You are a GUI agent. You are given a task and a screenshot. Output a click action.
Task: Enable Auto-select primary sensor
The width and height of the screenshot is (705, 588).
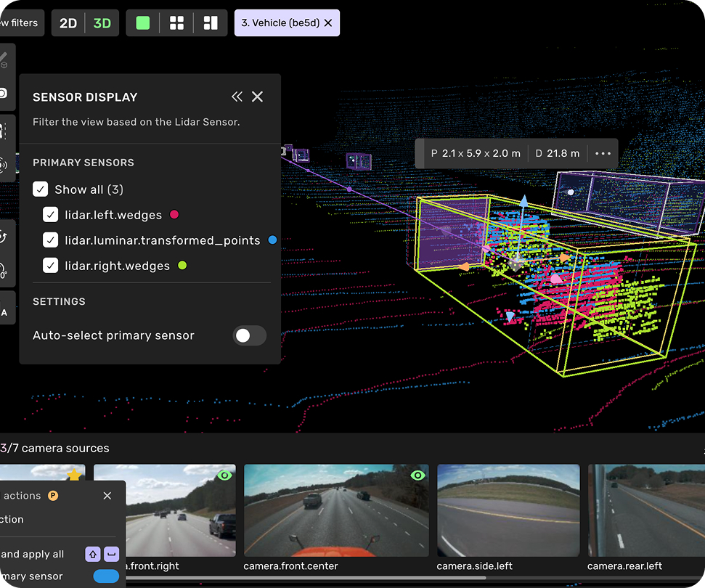pos(249,335)
